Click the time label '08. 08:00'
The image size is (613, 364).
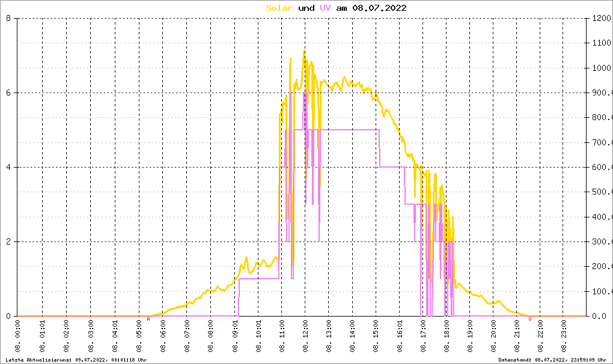click(211, 336)
